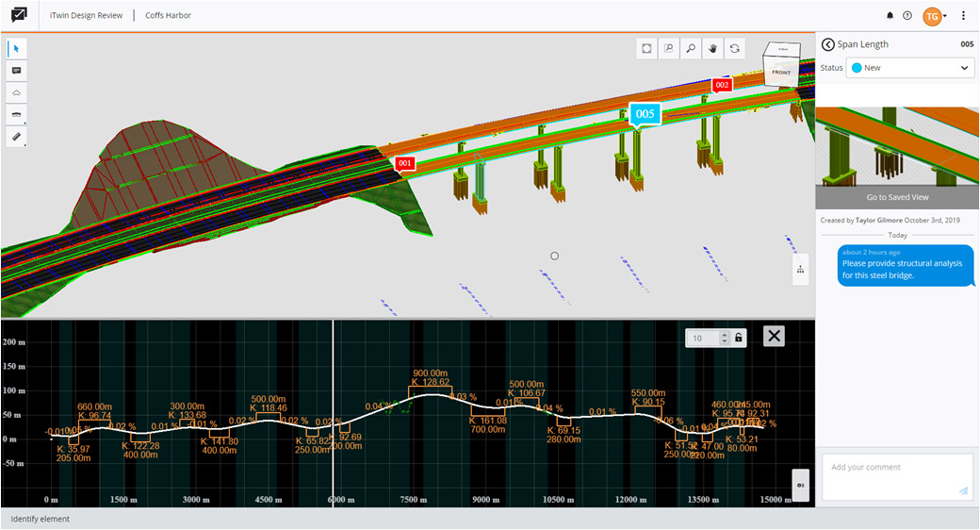Image resolution: width=980 pixels, height=530 pixels.
Task: Expand the Status dropdown showing New
Action: pyautogui.click(x=909, y=68)
